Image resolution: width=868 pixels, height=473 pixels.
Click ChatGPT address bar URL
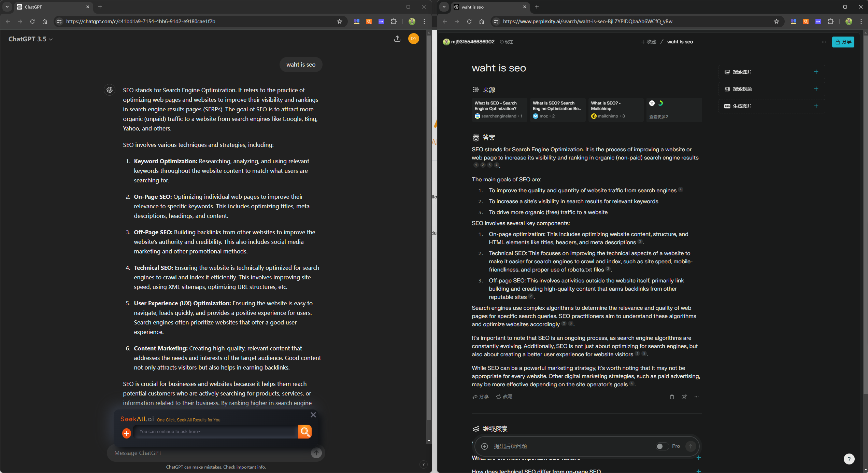coord(141,22)
